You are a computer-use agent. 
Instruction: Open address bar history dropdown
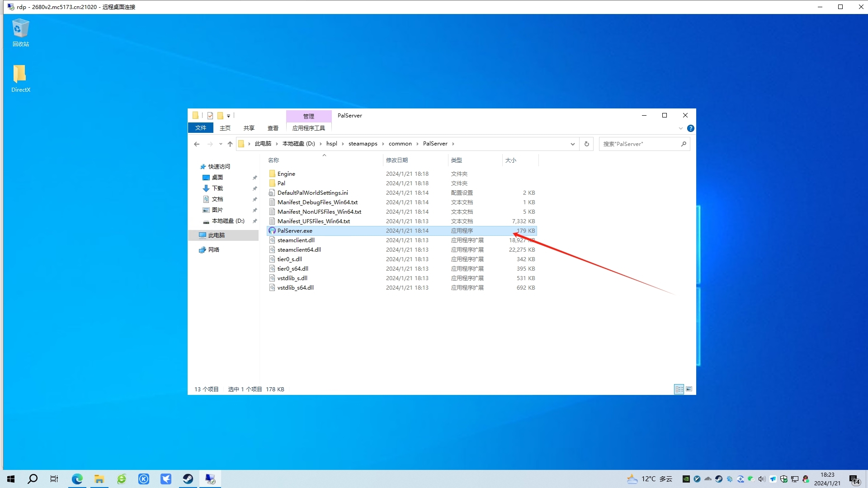tap(573, 144)
